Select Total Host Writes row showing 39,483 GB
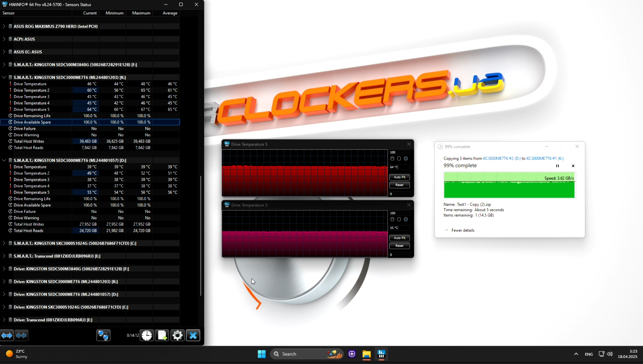643x364 pixels. (x=90, y=141)
